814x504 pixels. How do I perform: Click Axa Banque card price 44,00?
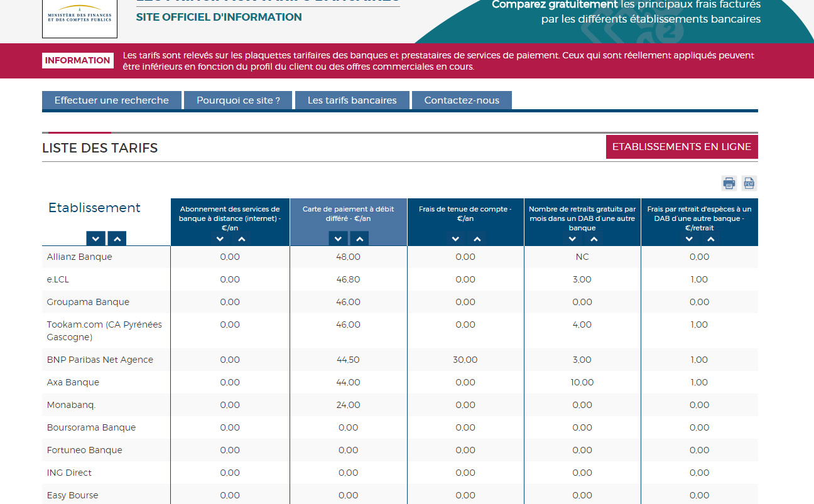(349, 382)
